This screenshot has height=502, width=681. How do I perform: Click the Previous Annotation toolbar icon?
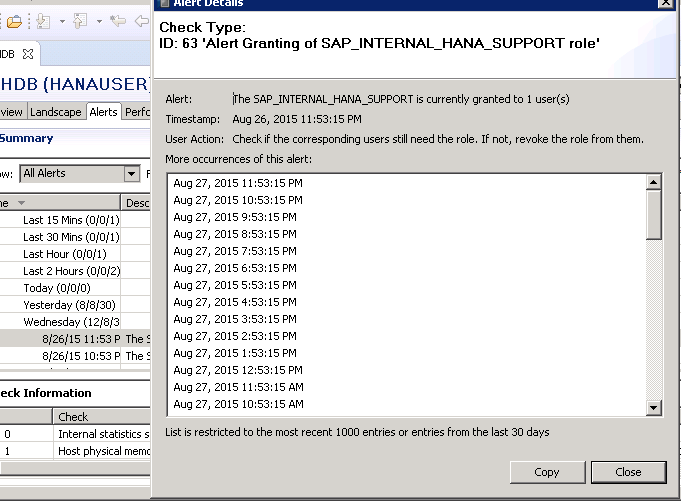point(79,21)
